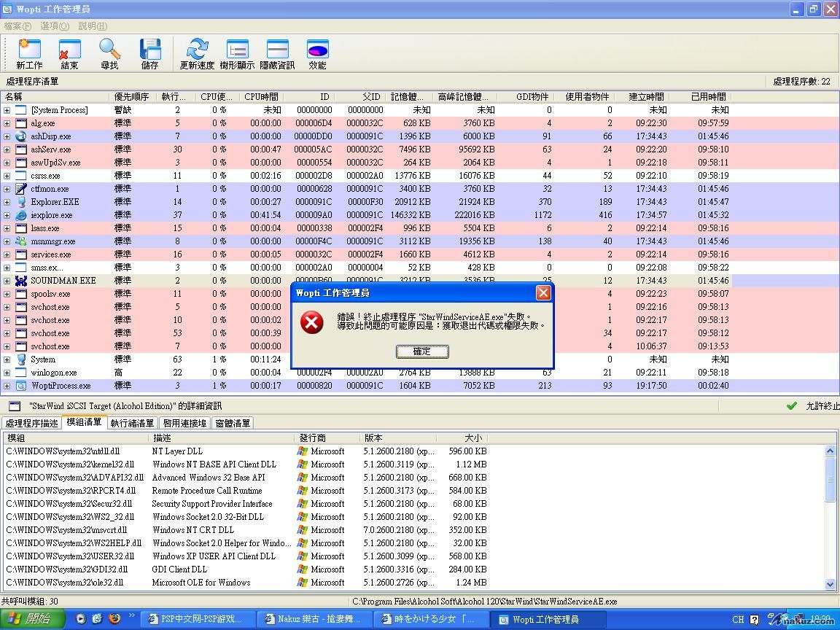840x630 pixels.
Task: Click the Explorer.EXE process icon
Action: (21, 202)
